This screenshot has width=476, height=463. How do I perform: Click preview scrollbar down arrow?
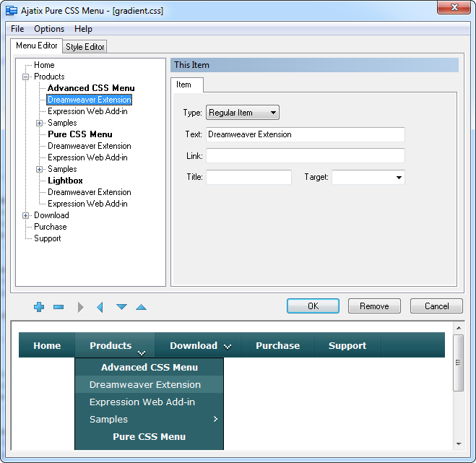(459, 444)
